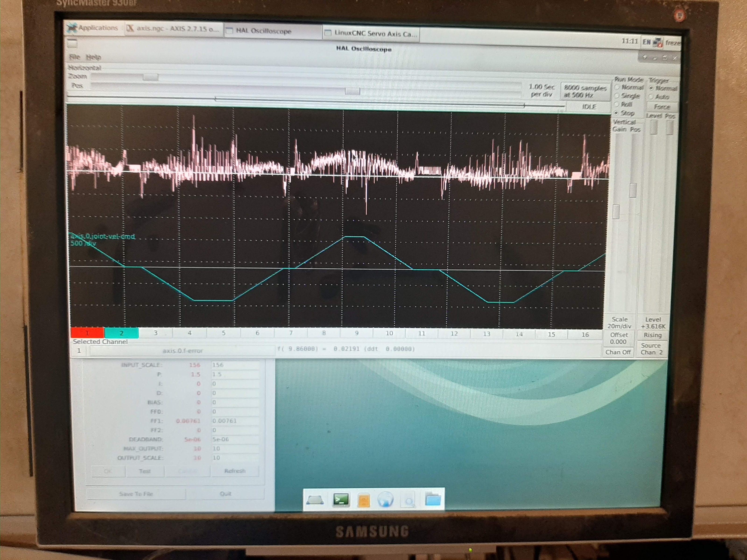This screenshot has width=747, height=560.
Task: Click the Source Chan 2 button
Action: pos(652,349)
